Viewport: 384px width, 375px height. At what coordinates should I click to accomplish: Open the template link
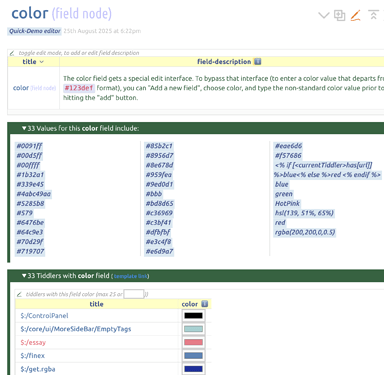coord(130,276)
